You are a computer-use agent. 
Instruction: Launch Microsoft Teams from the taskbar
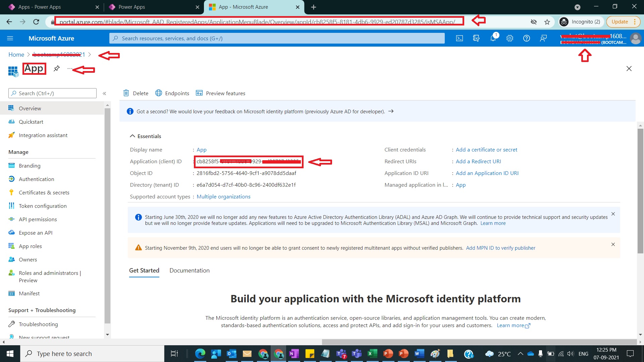[x=357, y=354]
